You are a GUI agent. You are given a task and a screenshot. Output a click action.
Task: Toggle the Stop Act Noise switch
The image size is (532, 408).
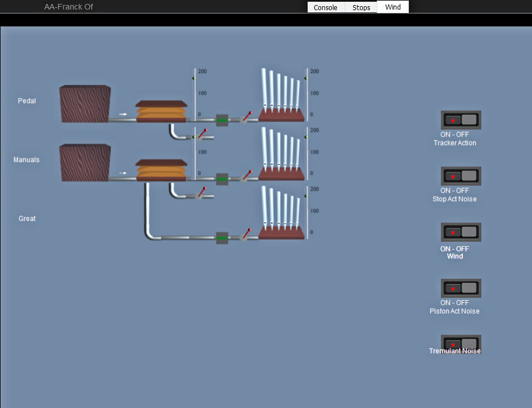click(x=461, y=176)
